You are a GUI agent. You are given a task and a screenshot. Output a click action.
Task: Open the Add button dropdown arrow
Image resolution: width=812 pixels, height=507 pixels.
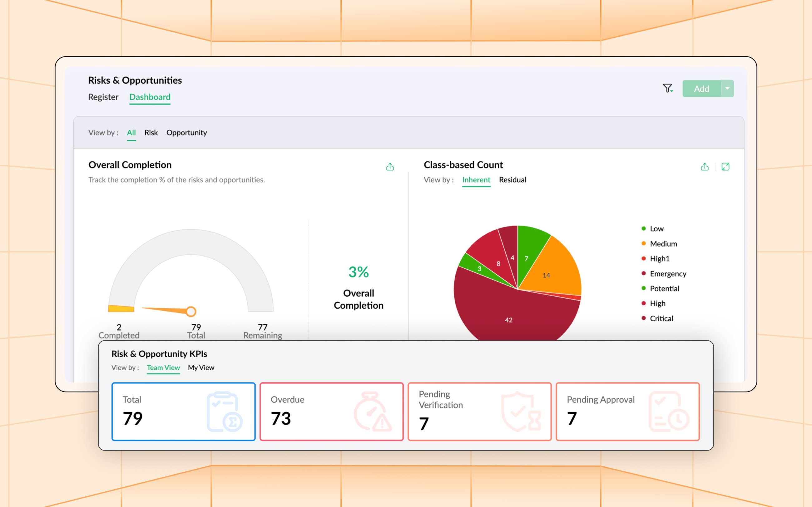[x=728, y=88]
